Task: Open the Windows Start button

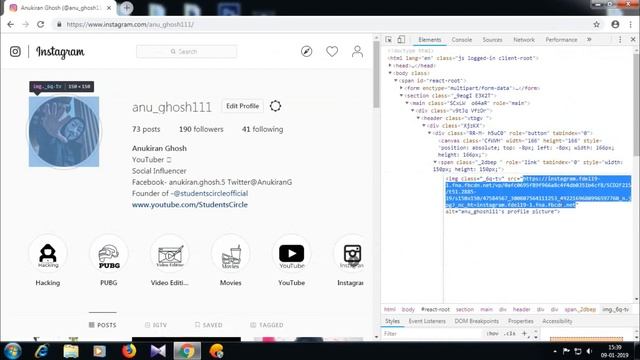Action: coord(13,351)
